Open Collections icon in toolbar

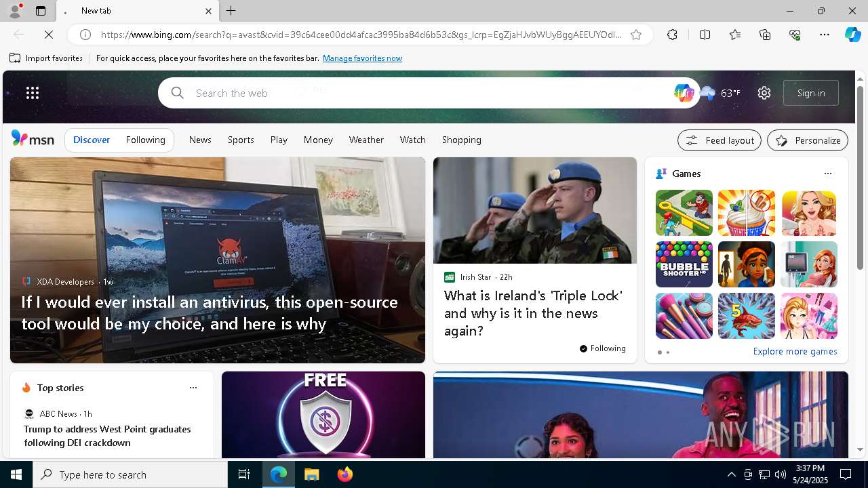765,35
